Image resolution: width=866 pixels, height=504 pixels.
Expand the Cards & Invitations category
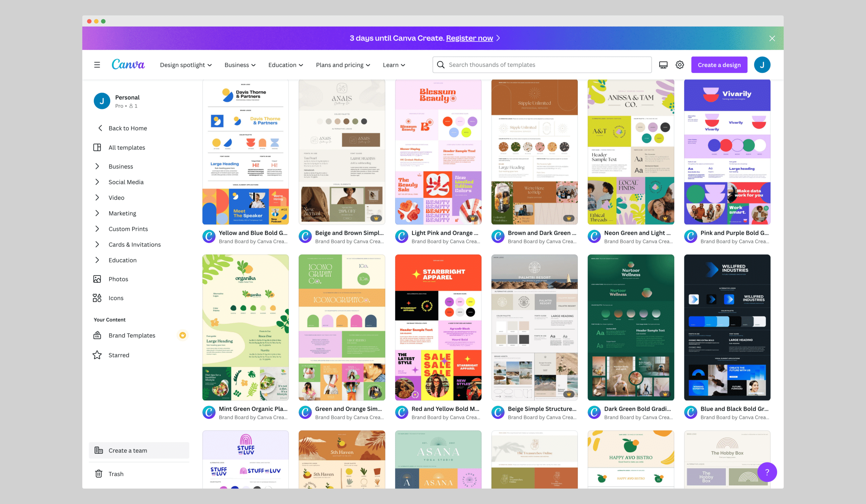pyautogui.click(x=97, y=244)
